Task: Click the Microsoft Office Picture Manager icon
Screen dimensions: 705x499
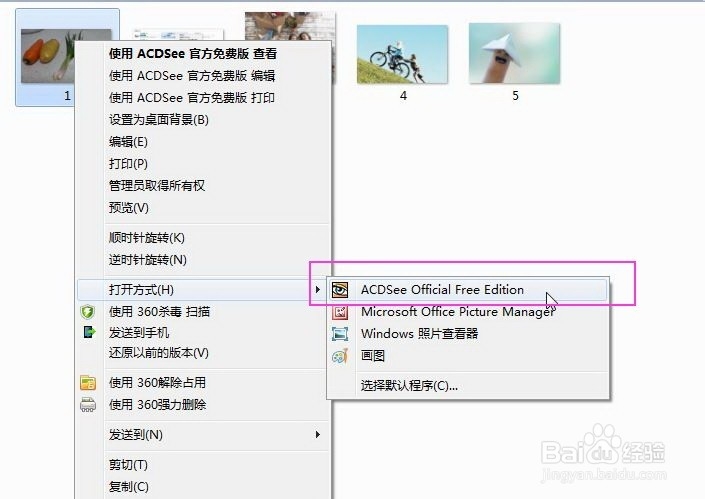Action: click(340, 312)
